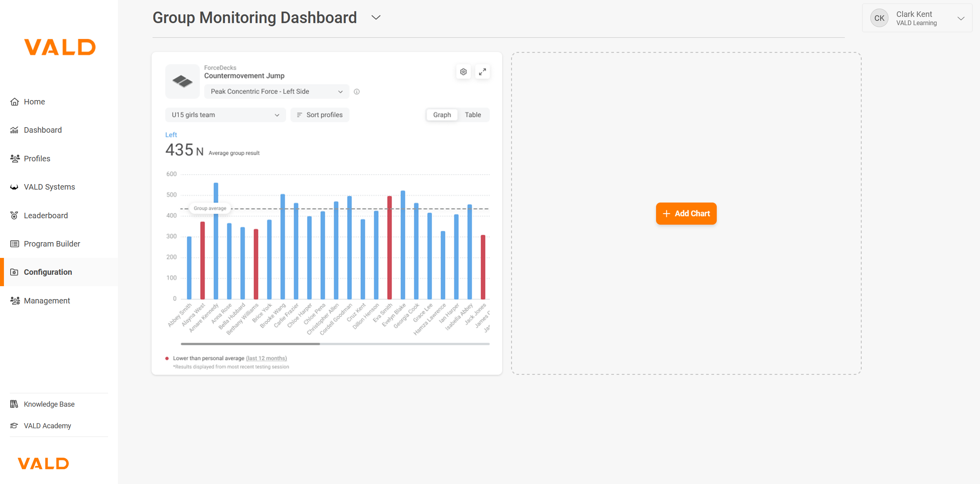The height and width of the screenshot is (484, 980).
Task: Click the Configuration folder icon
Action: [x=15, y=272]
